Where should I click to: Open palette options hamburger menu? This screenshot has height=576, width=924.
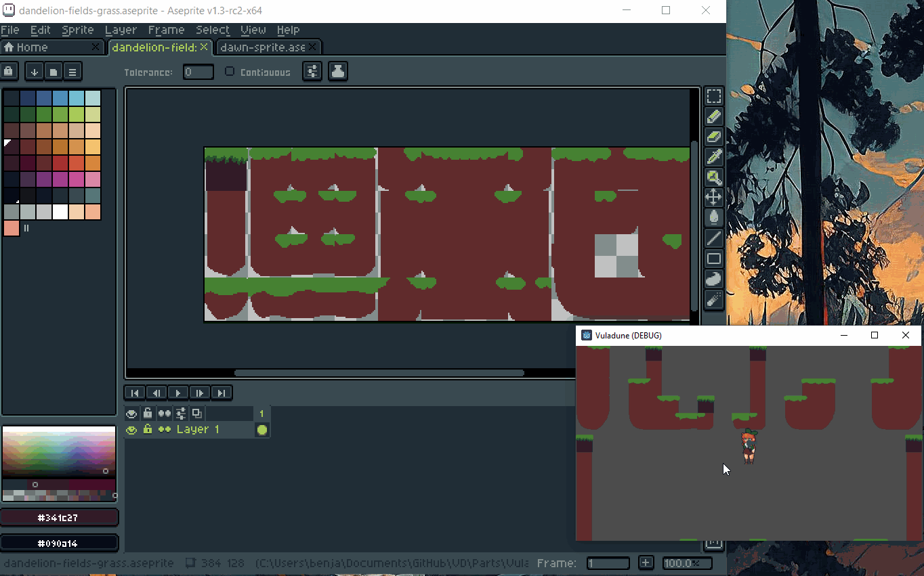pos(72,71)
